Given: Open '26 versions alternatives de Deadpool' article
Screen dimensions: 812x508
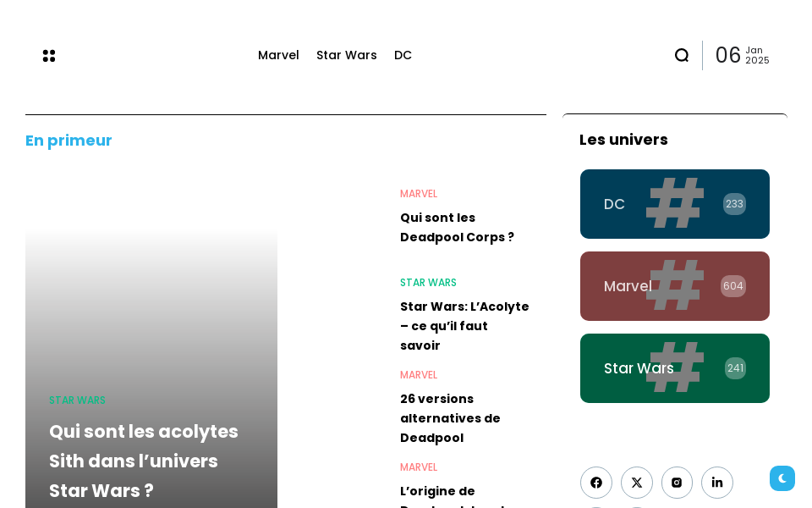Looking at the screenshot, I should [x=450, y=417].
